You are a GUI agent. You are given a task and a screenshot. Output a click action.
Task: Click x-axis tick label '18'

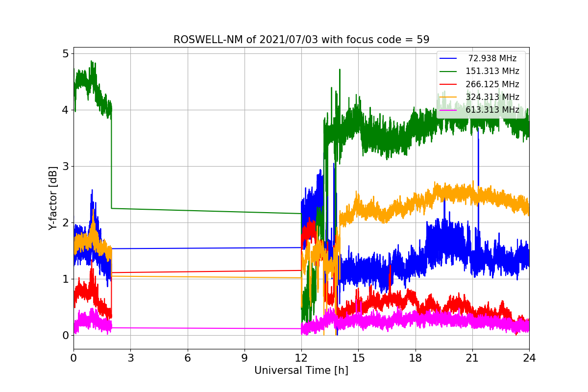click(415, 358)
